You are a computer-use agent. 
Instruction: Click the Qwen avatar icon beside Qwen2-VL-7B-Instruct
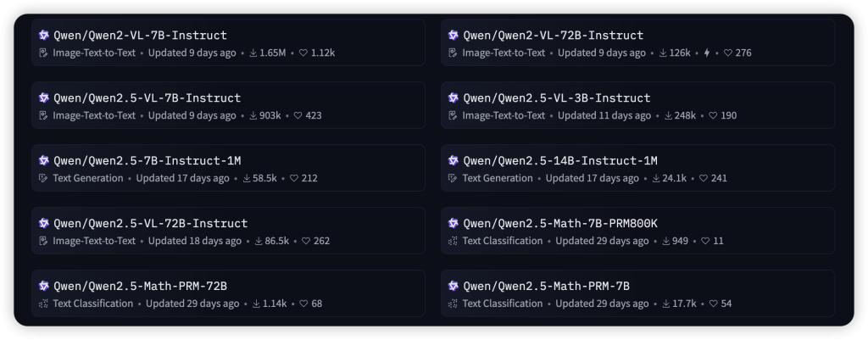pos(44,36)
